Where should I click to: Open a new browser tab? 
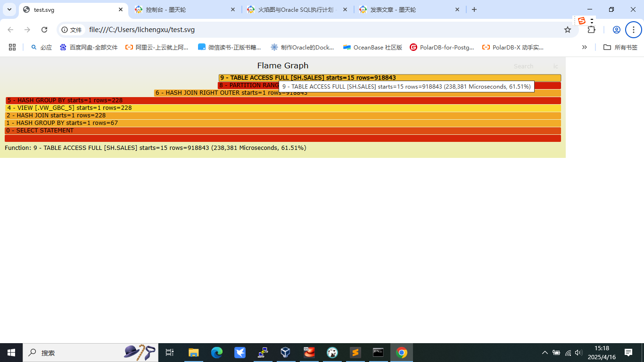tap(474, 9)
